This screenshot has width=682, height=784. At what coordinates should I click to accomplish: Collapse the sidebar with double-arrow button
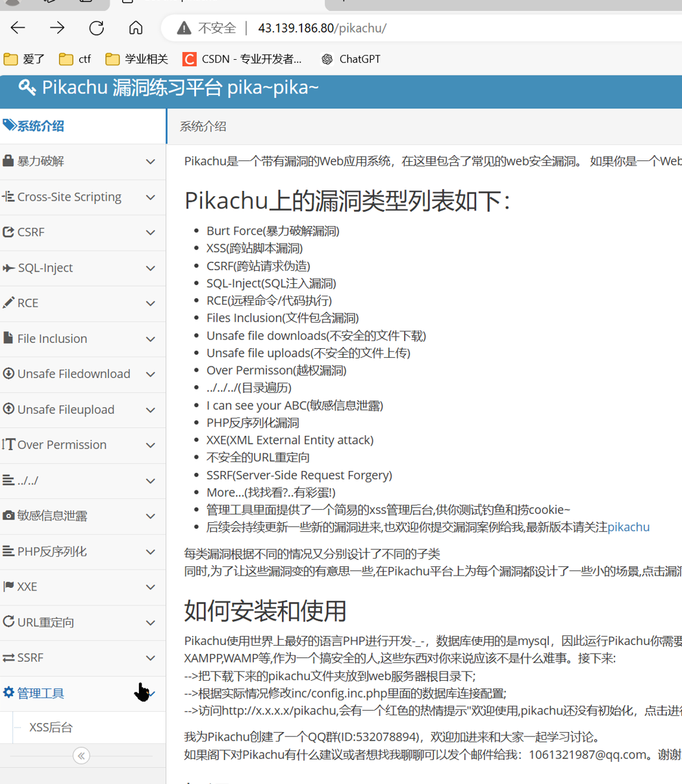click(81, 755)
